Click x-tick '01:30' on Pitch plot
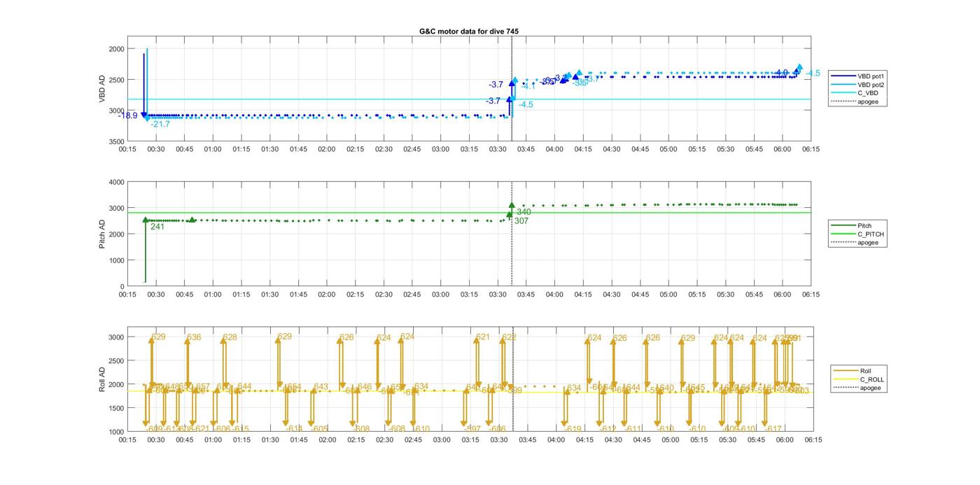This screenshot has height=485, width=980. click(x=269, y=295)
